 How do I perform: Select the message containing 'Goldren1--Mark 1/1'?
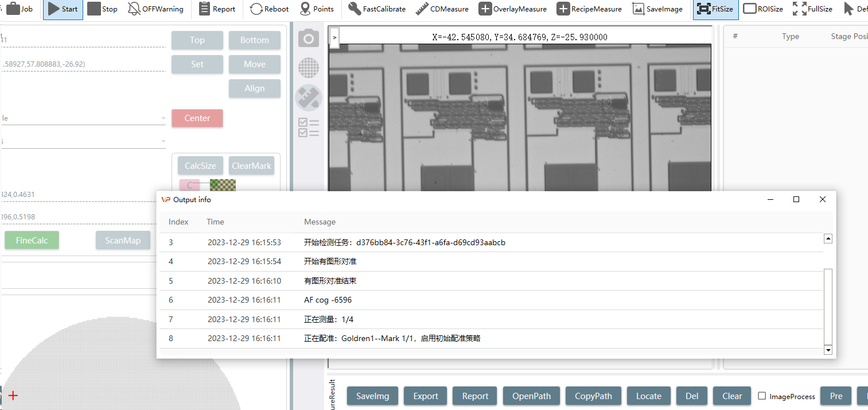pyautogui.click(x=491, y=338)
